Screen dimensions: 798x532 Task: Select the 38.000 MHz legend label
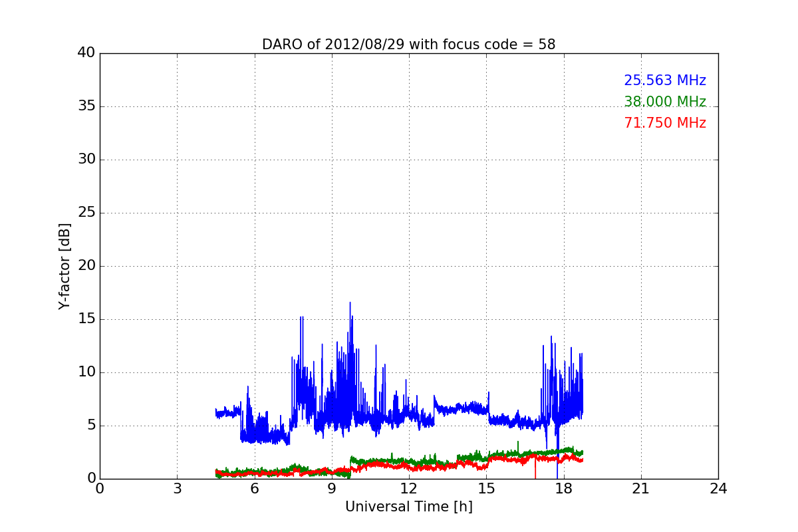(x=665, y=102)
